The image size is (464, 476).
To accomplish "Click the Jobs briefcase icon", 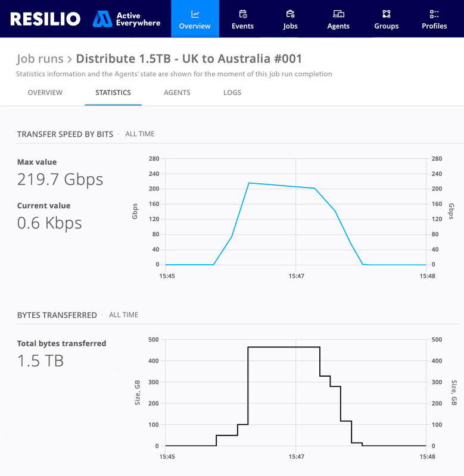I will (x=290, y=14).
